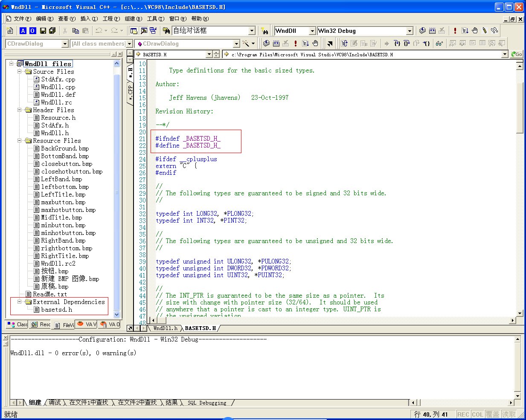Collapse the Header Files tree folder

(x=20, y=110)
